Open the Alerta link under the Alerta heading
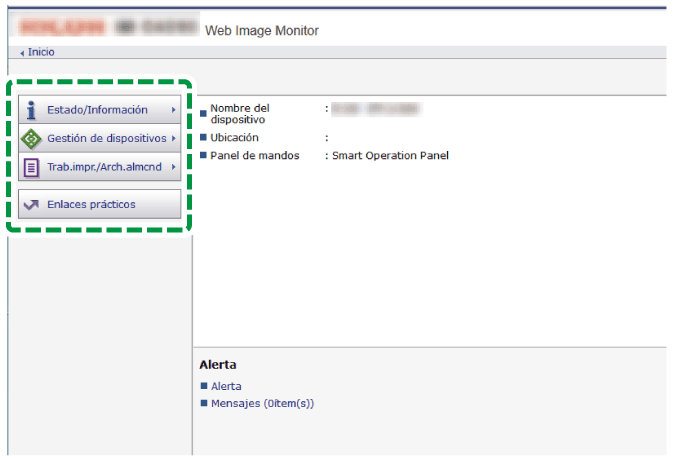The image size is (675, 460). click(x=226, y=386)
